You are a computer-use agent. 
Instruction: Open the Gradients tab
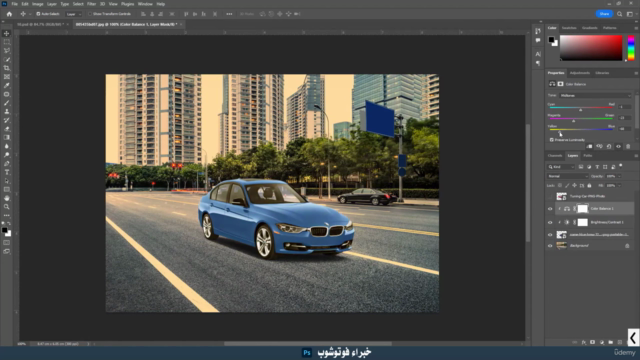[589, 28]
